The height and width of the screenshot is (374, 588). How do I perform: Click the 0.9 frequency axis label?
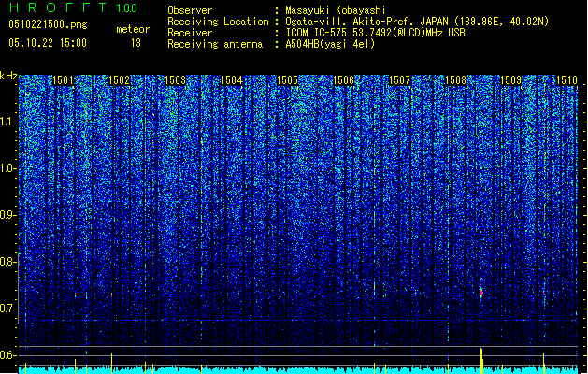[7, 215]
